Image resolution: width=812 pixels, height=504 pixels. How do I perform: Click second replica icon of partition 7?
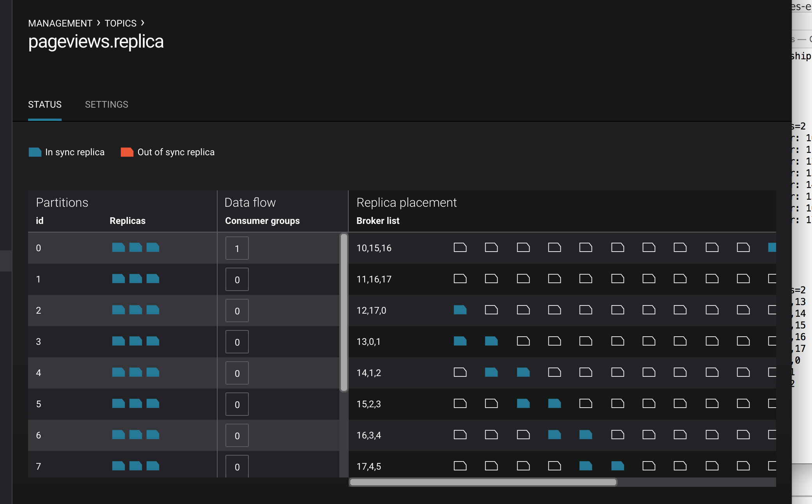(136, 466)
